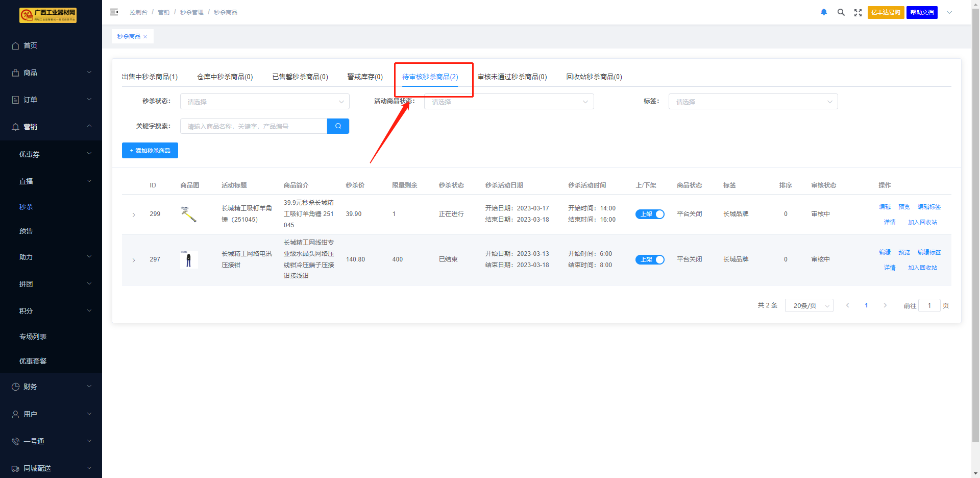Open the 秒杀状态 dropdown

(264, 102)
